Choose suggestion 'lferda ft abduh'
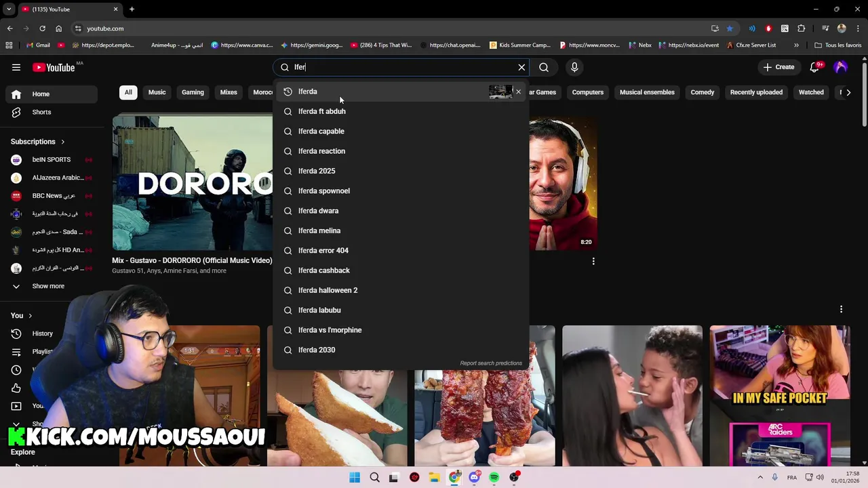Screen dimensions: 868x488 click(x=401, y=111)
